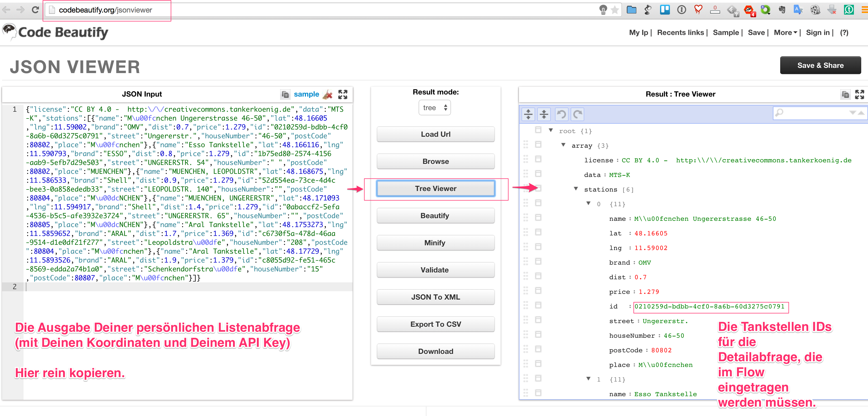Redo last tree action
Viewport: 868px width, 416px height.
[x=577, y=114]
